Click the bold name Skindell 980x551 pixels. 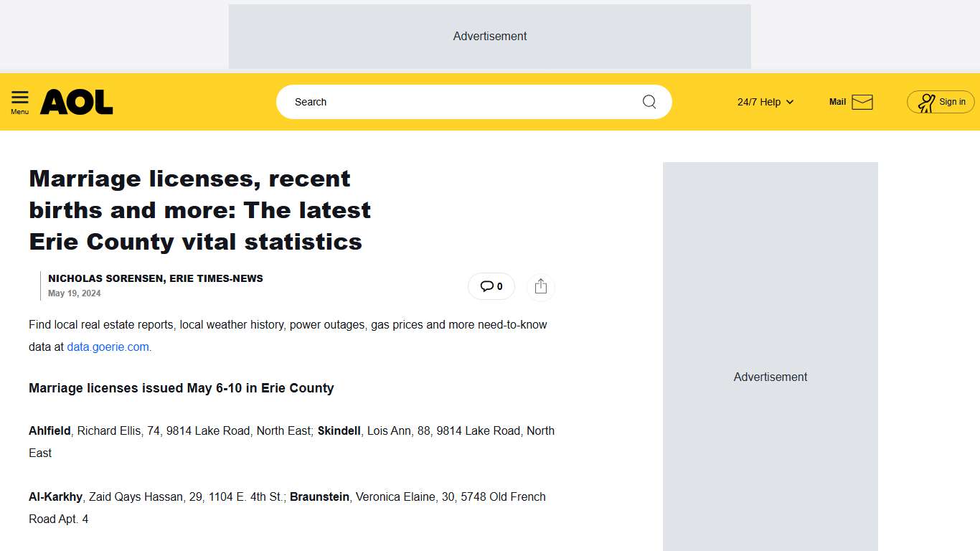click(339, 431)
